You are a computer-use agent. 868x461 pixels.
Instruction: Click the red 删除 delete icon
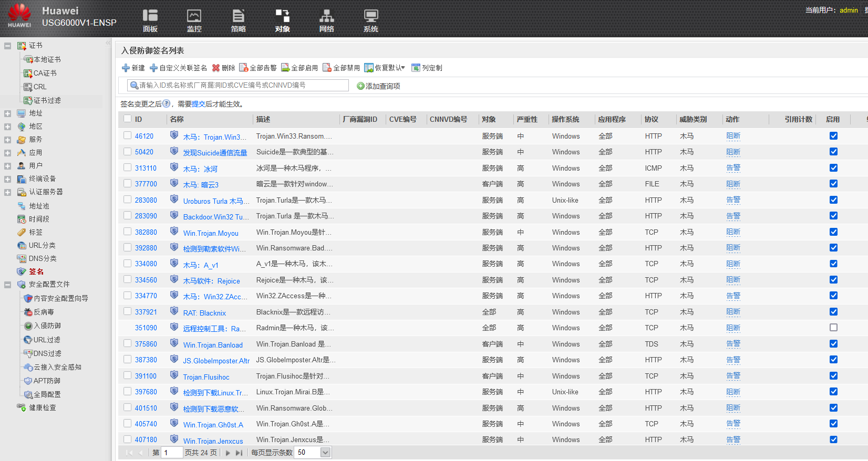215,68
